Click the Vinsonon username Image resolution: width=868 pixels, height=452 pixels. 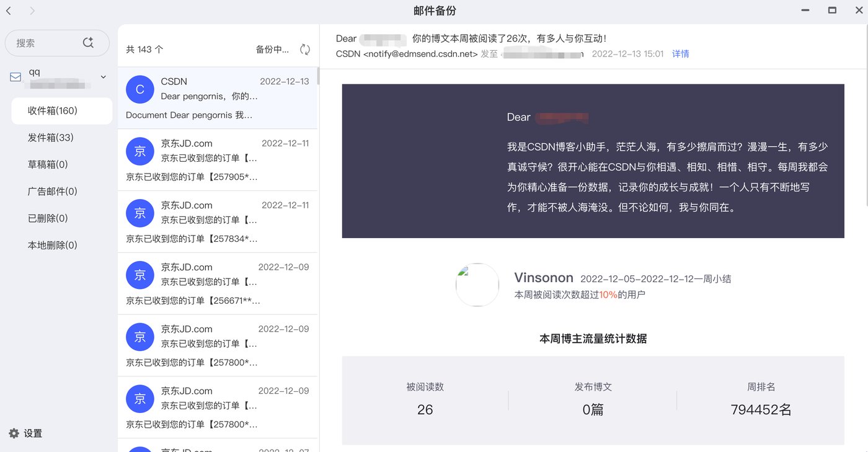click(x=544, y=278)
